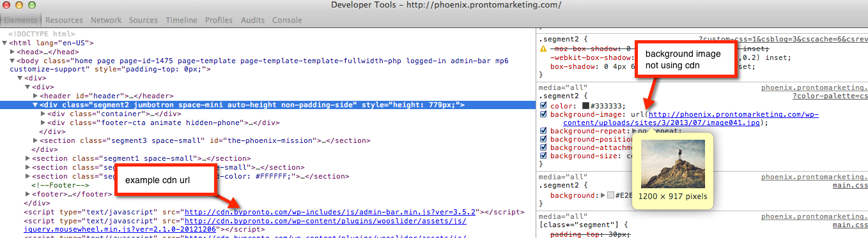The height and width of the screenshot is (238, 868).
Task: Expand the div class="container" node
Action: coord(43,114)
